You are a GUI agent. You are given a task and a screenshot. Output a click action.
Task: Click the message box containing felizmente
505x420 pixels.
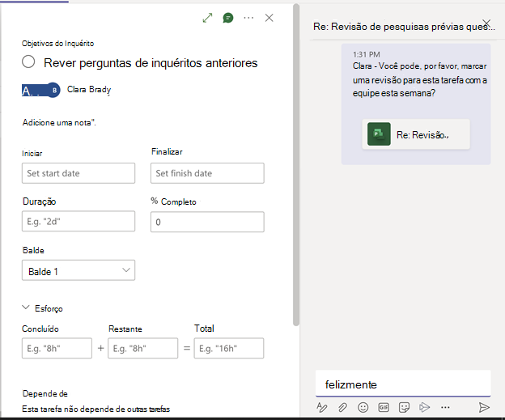click(x=403, y=384)
